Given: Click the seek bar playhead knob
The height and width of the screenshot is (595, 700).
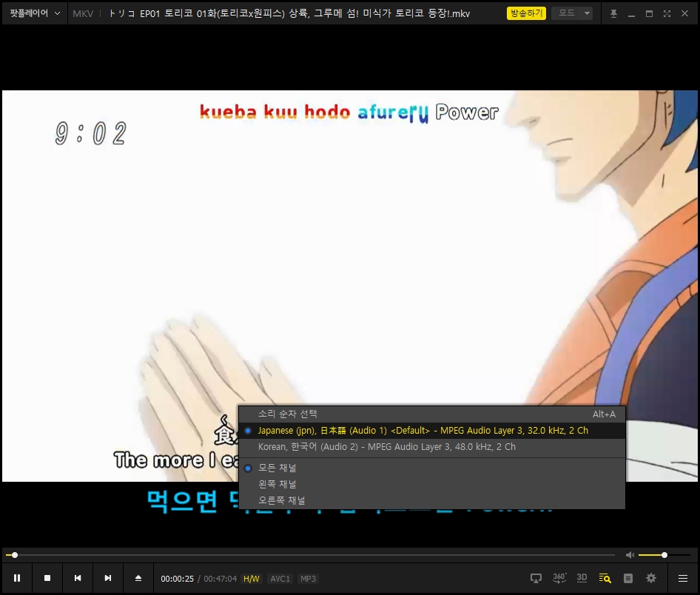Looking at the screenshot, I should click(x=15, y=555).
